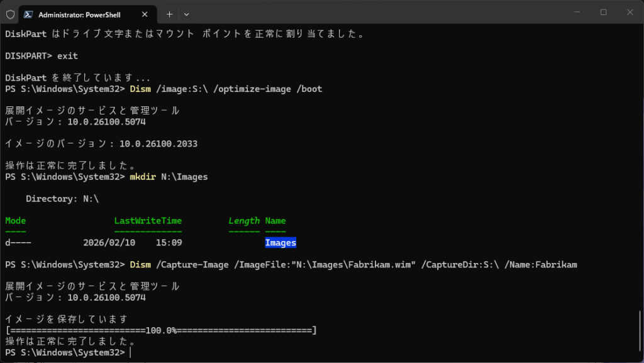Screen dimensions: 644x363
Task: Click the highlighted Images directory name
Action: tap(280, 243)
